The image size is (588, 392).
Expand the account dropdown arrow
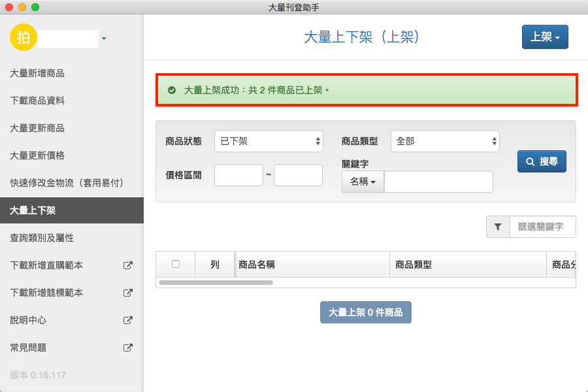104,39
